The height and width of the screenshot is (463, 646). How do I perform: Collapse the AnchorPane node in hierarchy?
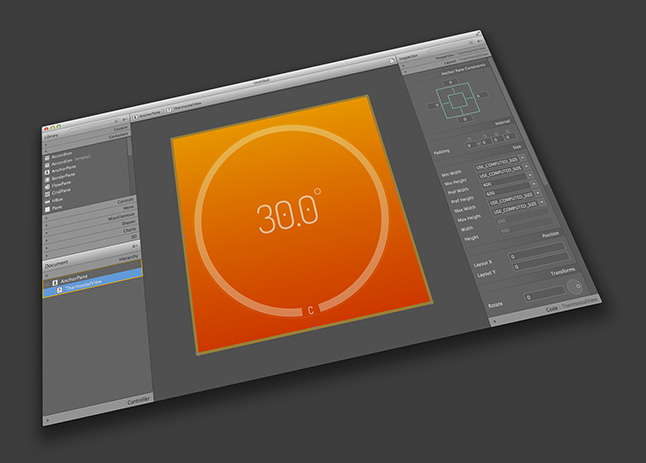pos(48,283)
